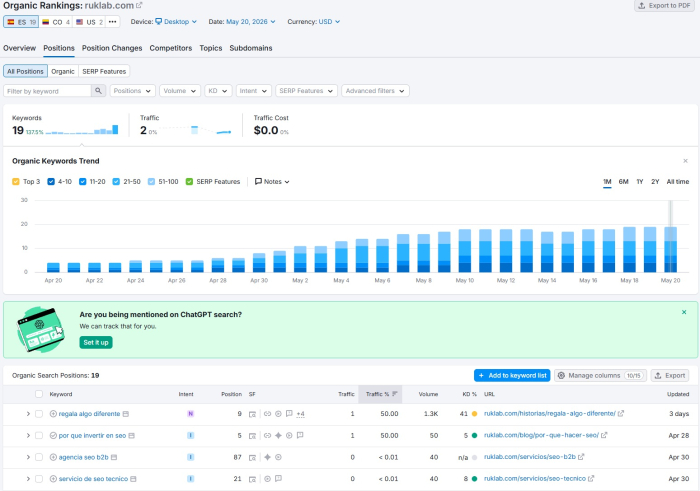
Task: Toggle the Top 3 legend checkbox
Action: point(16,182)
